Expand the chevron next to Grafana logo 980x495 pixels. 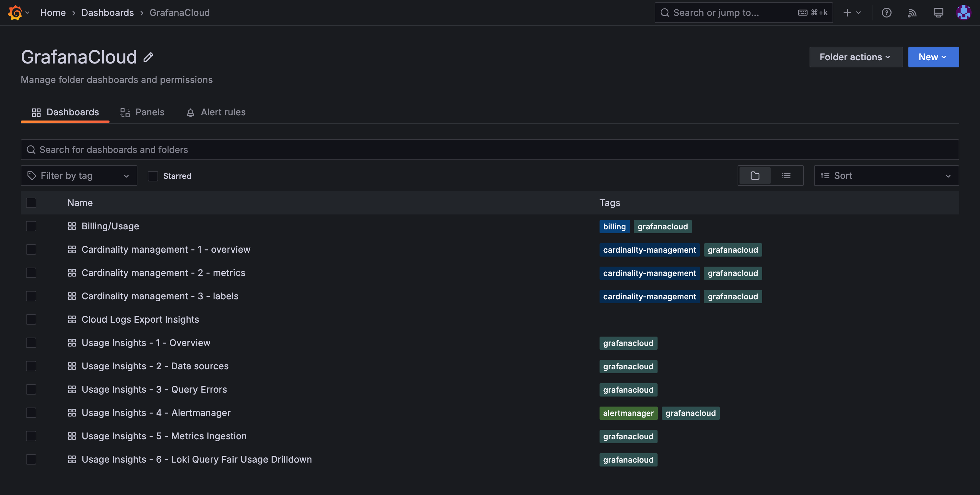[28, 13]
